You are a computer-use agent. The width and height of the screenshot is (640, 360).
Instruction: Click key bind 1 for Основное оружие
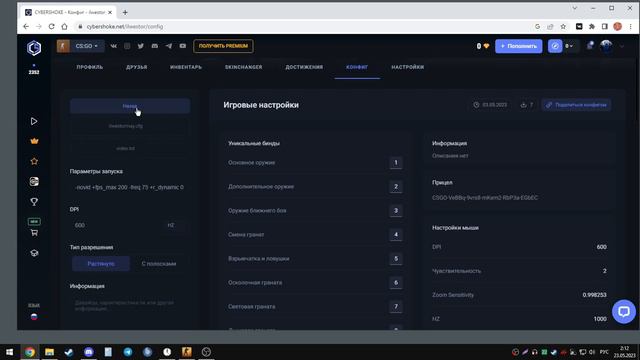click(396, 162)
